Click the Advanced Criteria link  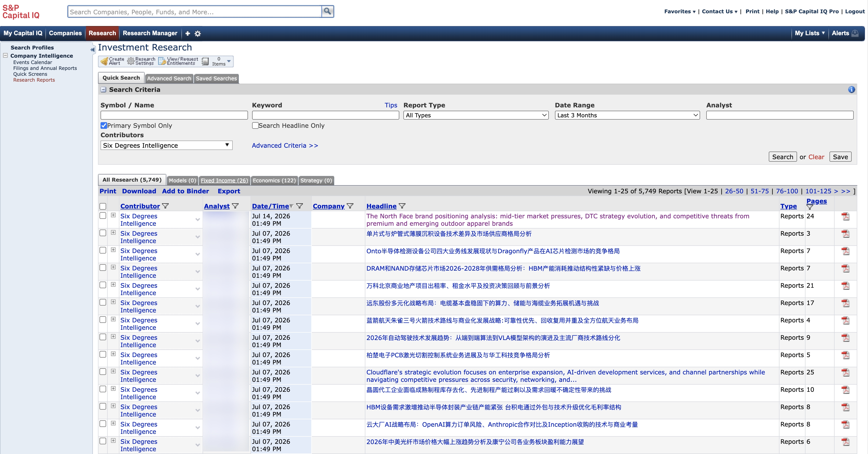[285, 145]
